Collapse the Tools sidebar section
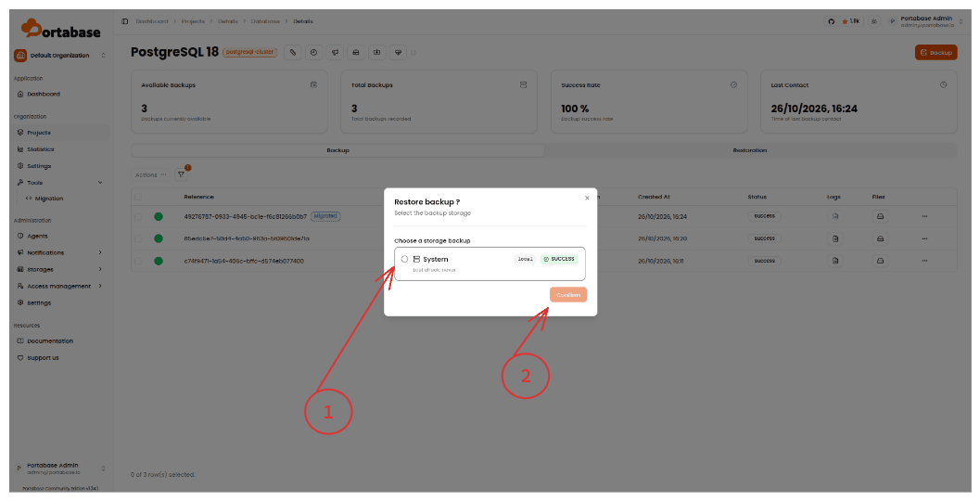The width and height of the screenshot is (980, 501). pos(60,183)
